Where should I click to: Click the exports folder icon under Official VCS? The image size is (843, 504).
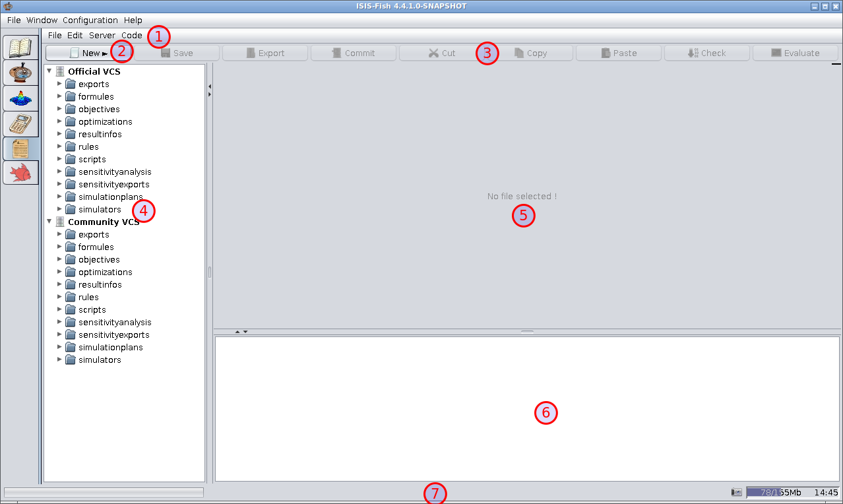(x=71, y=84)
